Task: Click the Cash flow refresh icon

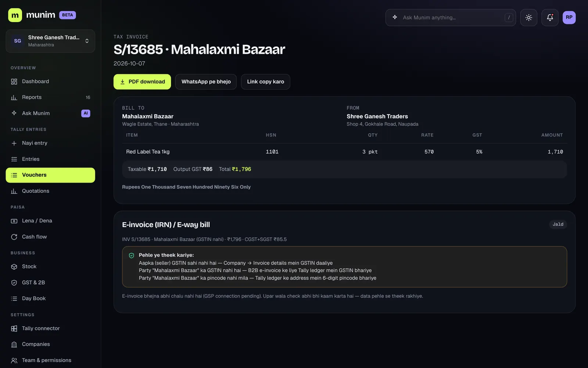Action: 14,237
